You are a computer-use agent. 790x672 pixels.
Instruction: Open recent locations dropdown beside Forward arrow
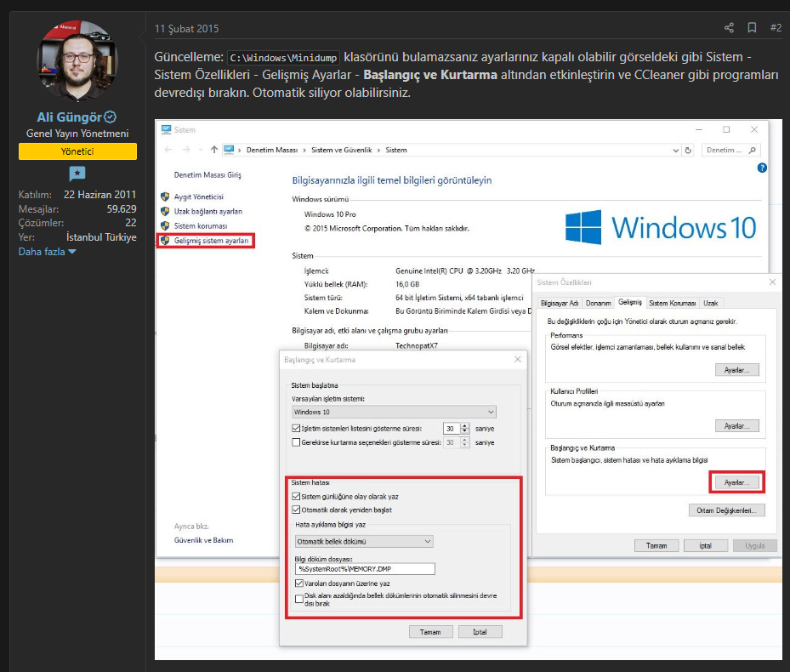point(201,150)
